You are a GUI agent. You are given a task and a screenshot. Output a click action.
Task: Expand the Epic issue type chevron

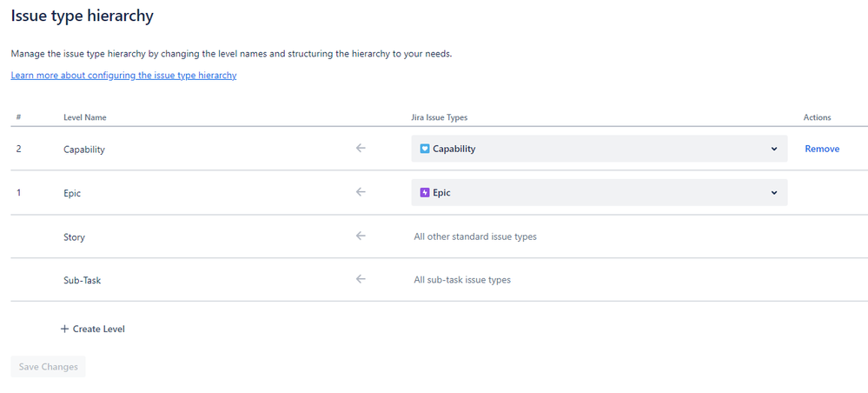774,192
